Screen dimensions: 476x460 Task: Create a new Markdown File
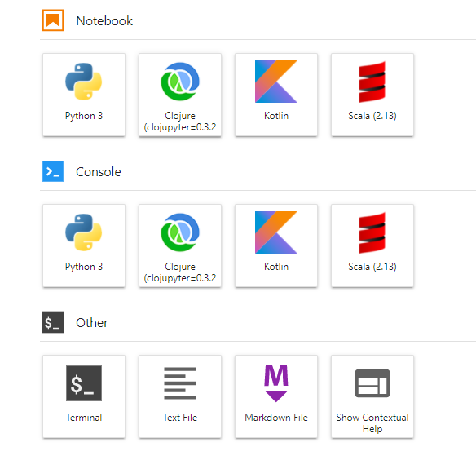[276, 396]
